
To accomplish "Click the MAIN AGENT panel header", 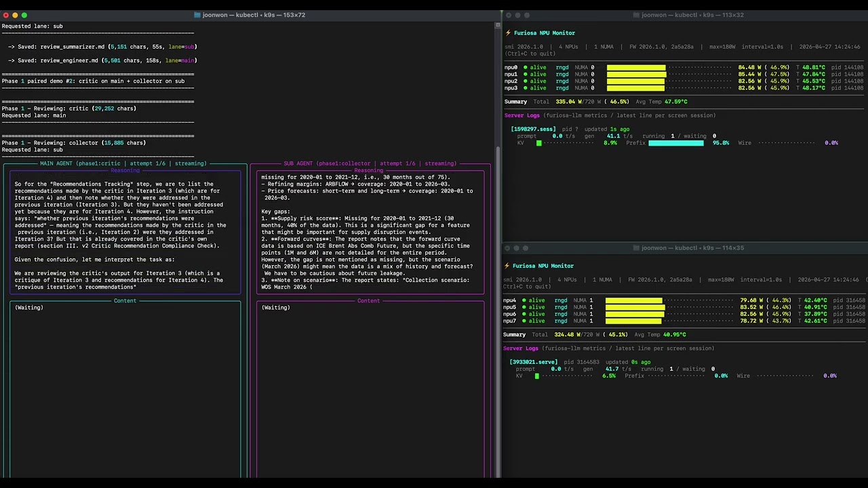I will pos(123,163).
